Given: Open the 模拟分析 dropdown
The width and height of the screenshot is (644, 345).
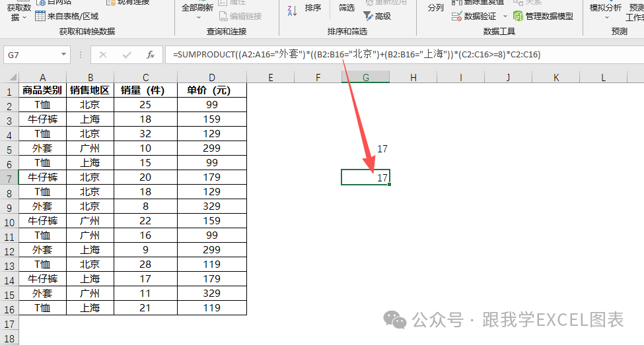Looking at the screenshot, I should pos(606,11).
